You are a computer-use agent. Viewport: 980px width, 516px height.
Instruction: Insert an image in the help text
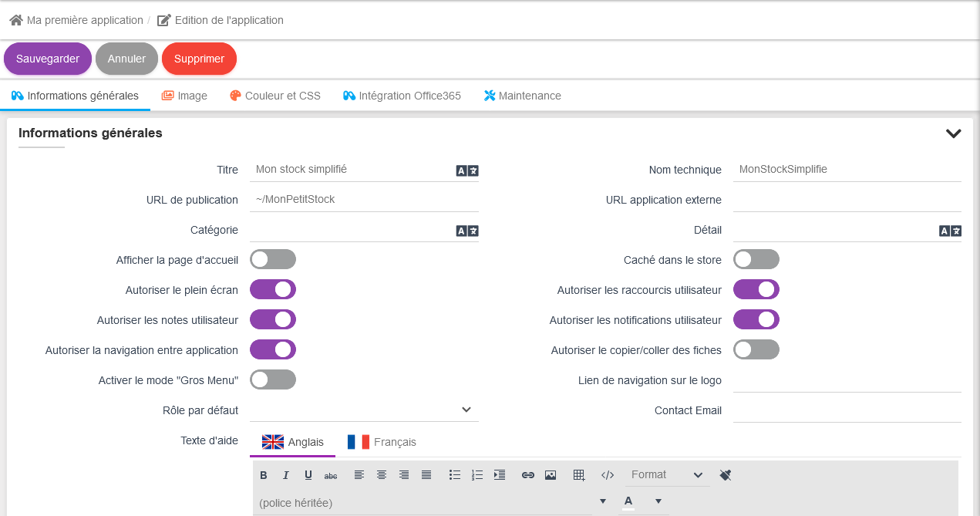click(x=551, y=475)
